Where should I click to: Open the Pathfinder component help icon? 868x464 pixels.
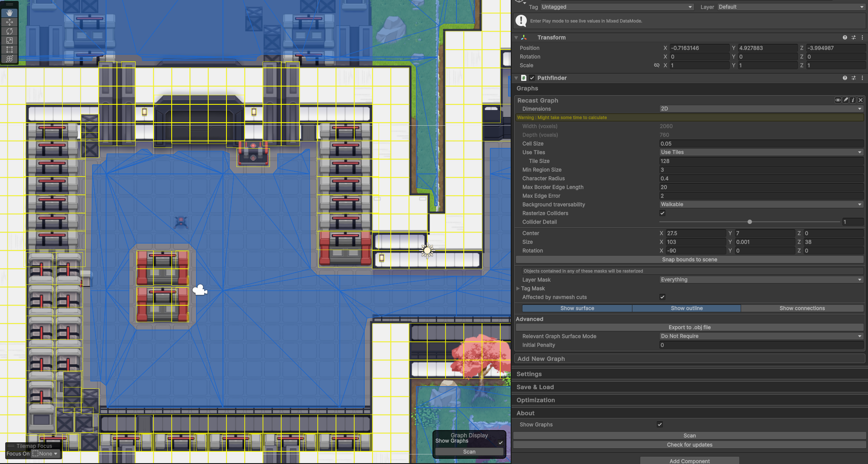845,78
